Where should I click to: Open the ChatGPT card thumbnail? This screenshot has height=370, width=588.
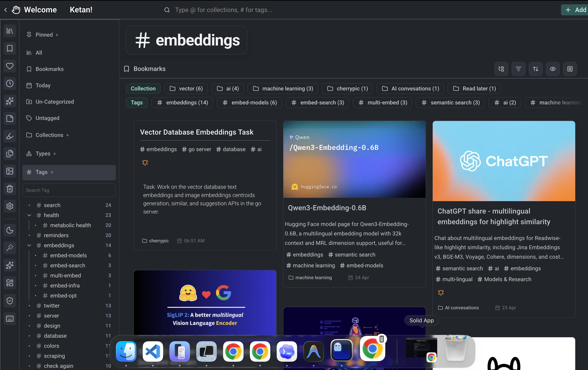[504, 161]
